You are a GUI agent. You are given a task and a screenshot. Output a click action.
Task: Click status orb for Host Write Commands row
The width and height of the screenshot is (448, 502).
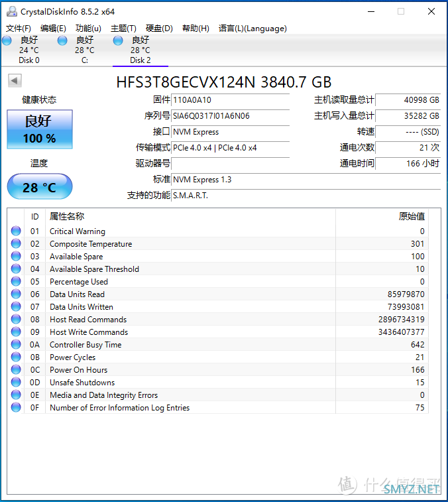pyautogui.click(x=16, y=332)
